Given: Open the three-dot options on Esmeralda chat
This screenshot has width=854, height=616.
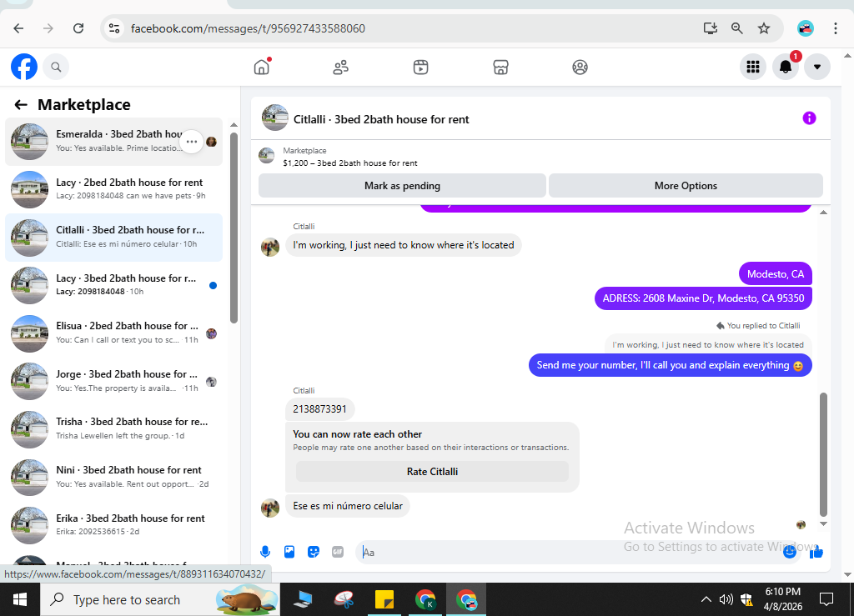Looking at the screenshot, I should point(192,142).
